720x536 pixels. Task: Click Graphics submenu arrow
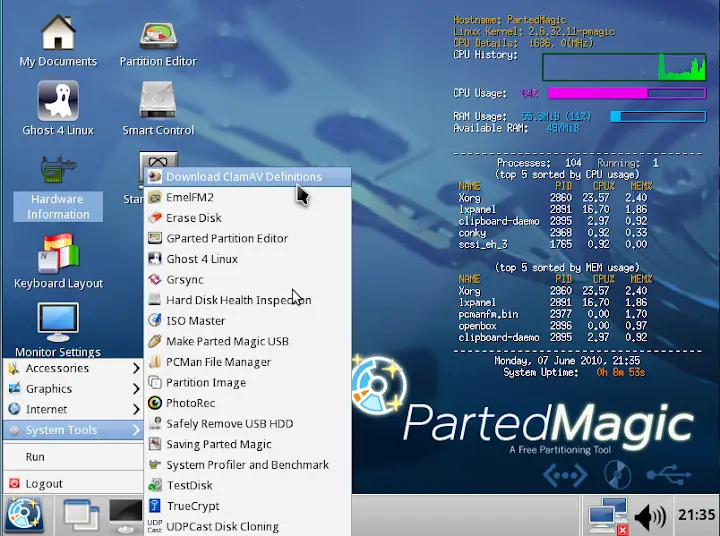pyautogui.click(x=136, y=389)
